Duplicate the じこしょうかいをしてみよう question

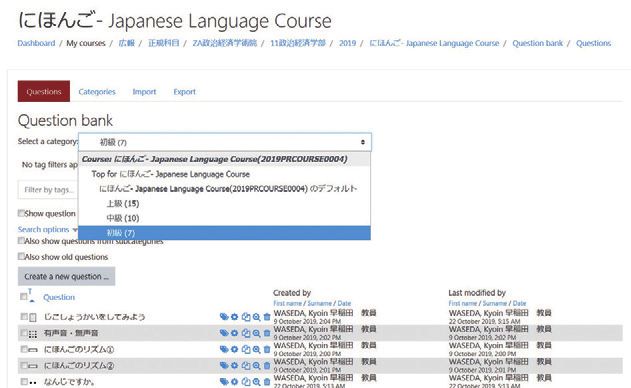[x=246, y=317]
